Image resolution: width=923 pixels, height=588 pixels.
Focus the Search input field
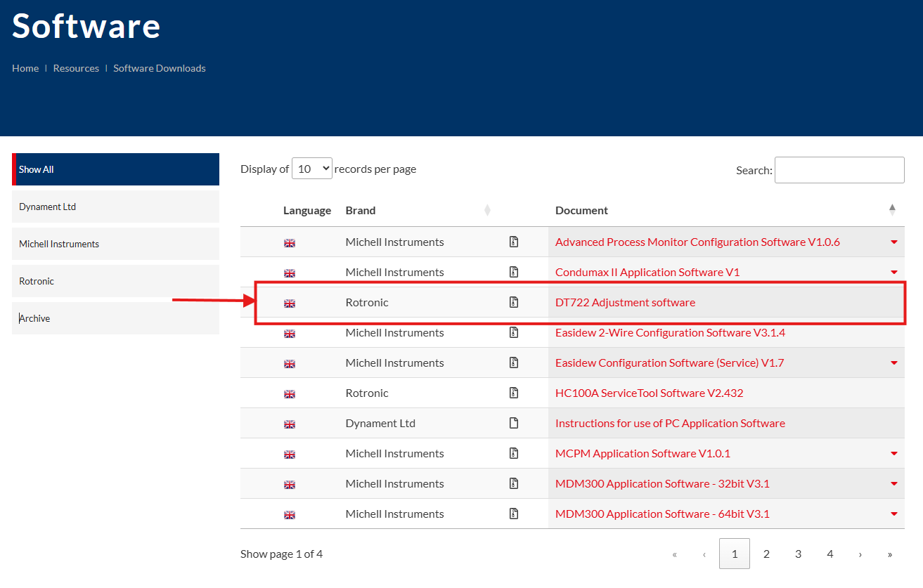pos(839,170)
